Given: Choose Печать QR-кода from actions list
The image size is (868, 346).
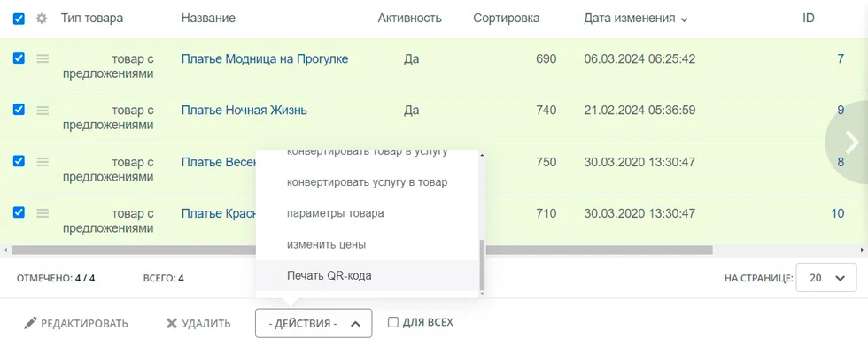Looking at the screenshot, I should [x=329, y=275].
